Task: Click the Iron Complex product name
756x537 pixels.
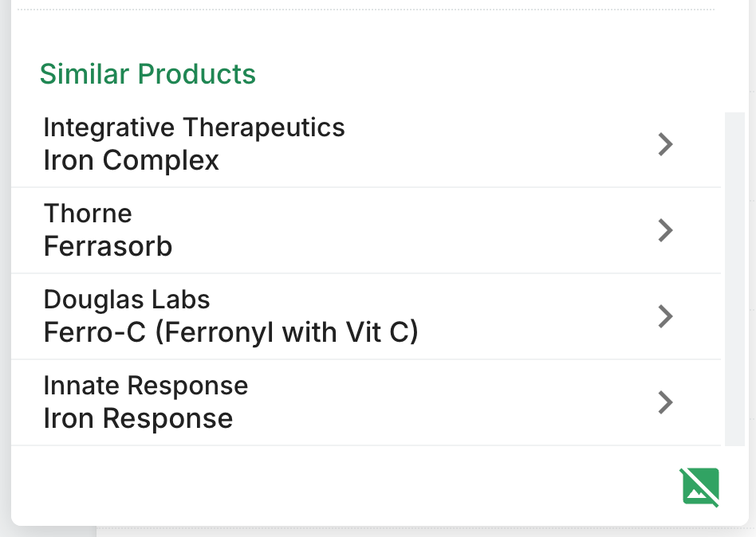Action: click(131, 160)
